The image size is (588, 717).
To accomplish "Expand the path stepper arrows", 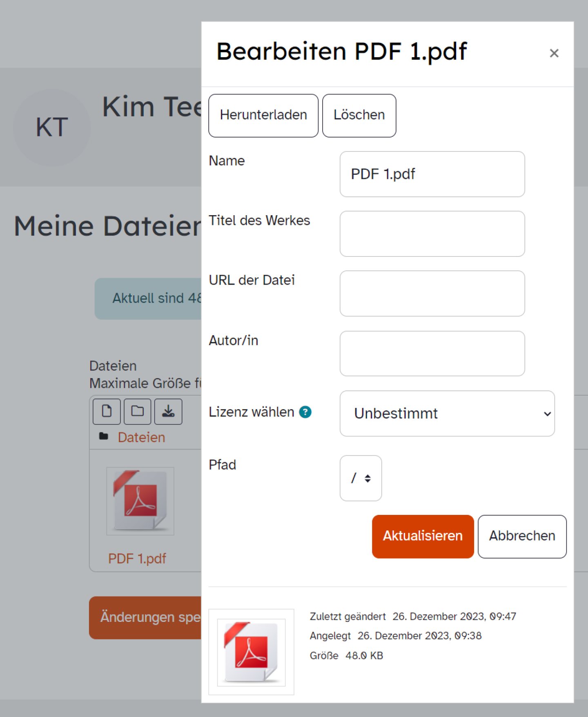I will click(x=367, y=478).
